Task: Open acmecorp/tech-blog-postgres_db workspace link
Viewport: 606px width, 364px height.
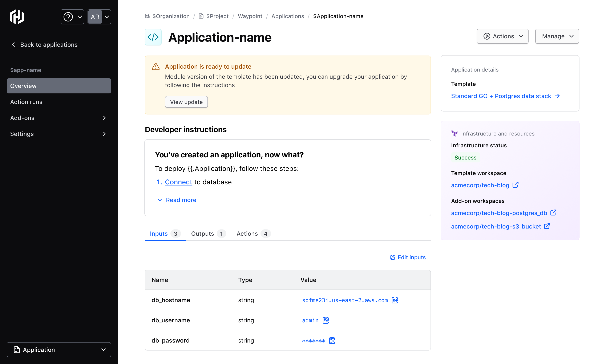Action: point(499,213)
